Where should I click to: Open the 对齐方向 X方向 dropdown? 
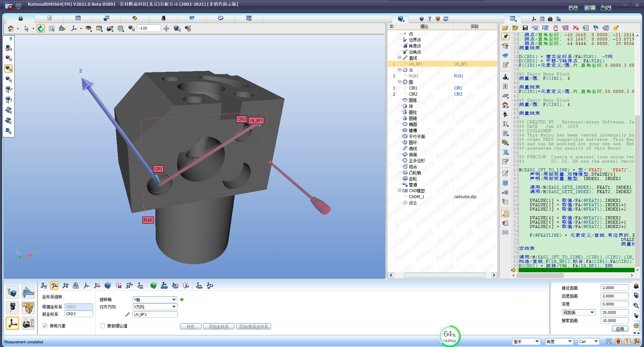(155, 307)
